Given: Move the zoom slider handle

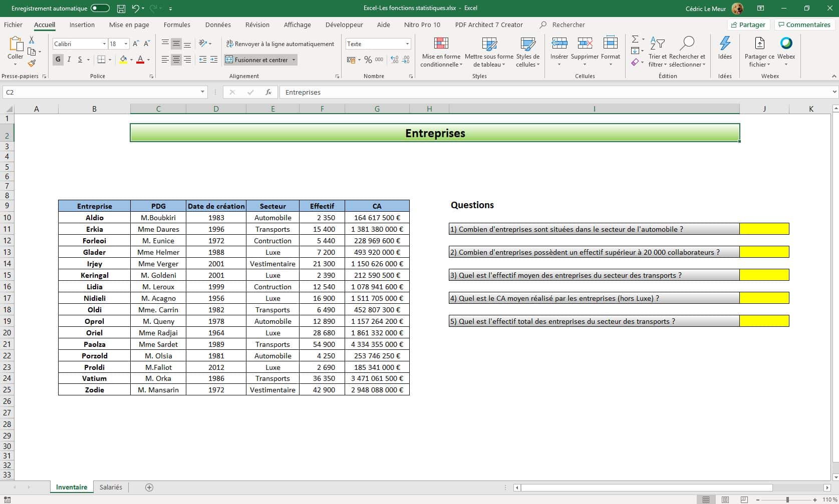Looking at the screenshot, I should coord(787,499).
